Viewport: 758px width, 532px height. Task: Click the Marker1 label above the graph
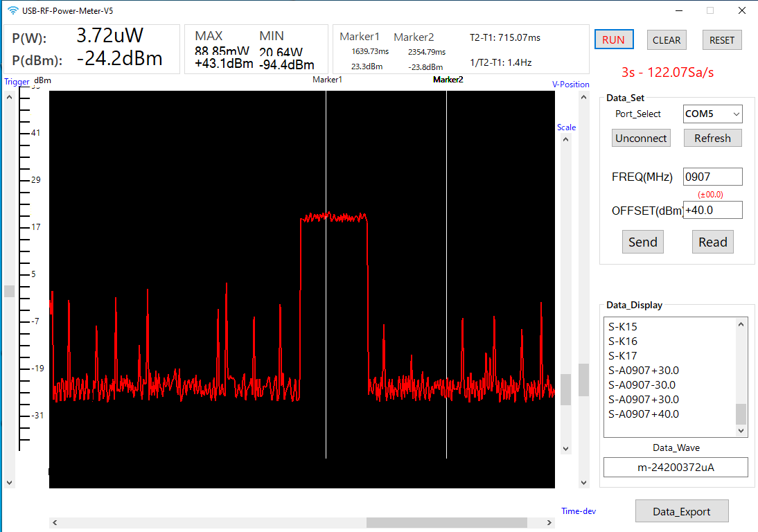coord(327,79)
